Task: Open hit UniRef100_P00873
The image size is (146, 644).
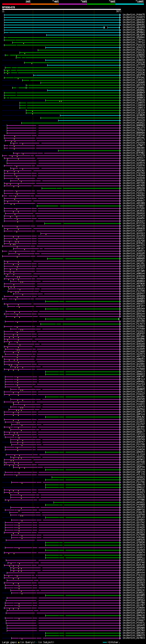Action: point(133,17)
